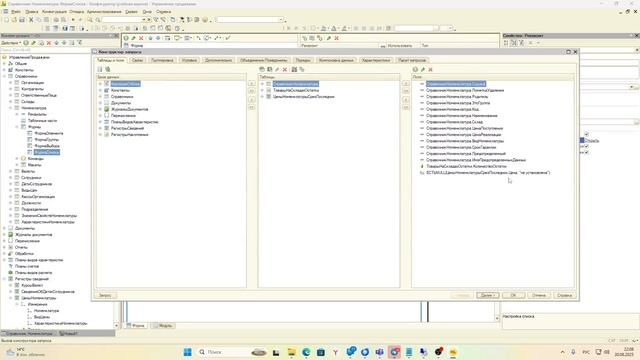Click the red delete X in the configuration tree toolbar
This screenshot has height=360, width=640.
(49, 42)
